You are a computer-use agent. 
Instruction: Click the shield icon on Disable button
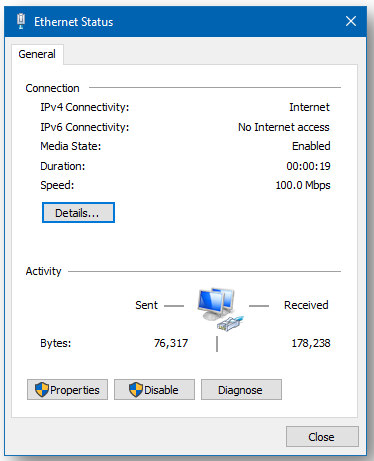click(x=136, y=390)
